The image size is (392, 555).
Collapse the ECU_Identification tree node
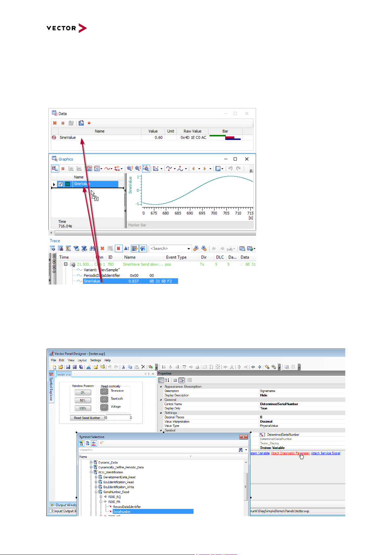tap(91, 472)
